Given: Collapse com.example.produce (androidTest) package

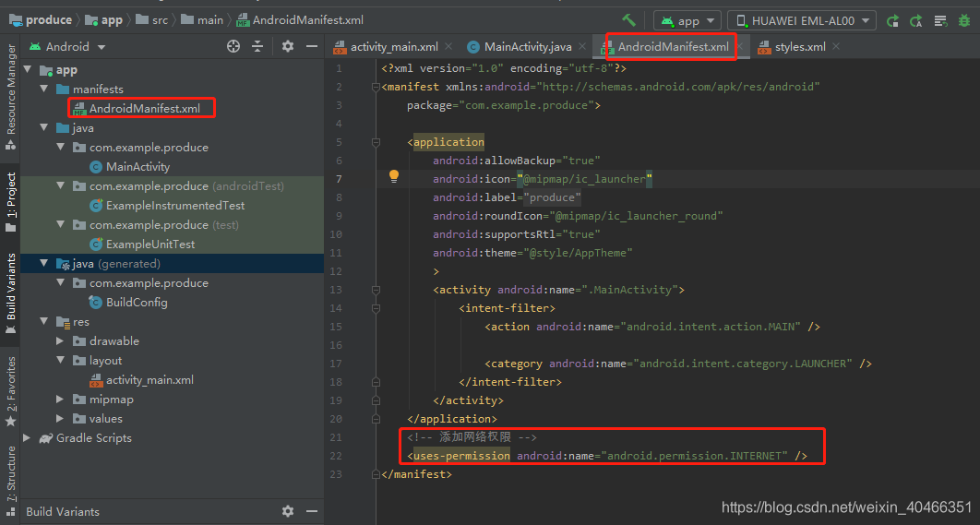Looking at the screenshot, I should coord(61,185).
